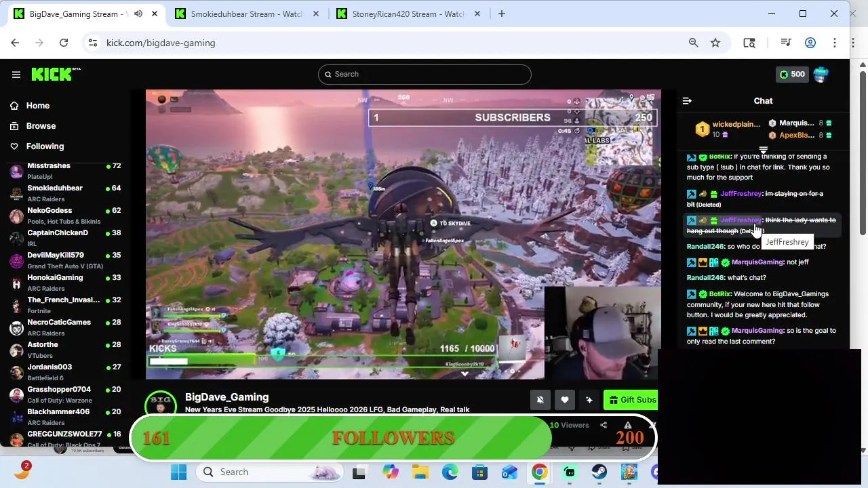The width and height of the screenshot is (868, 488).
Task: Open Chrome three-dot menu
Action: 835,43
